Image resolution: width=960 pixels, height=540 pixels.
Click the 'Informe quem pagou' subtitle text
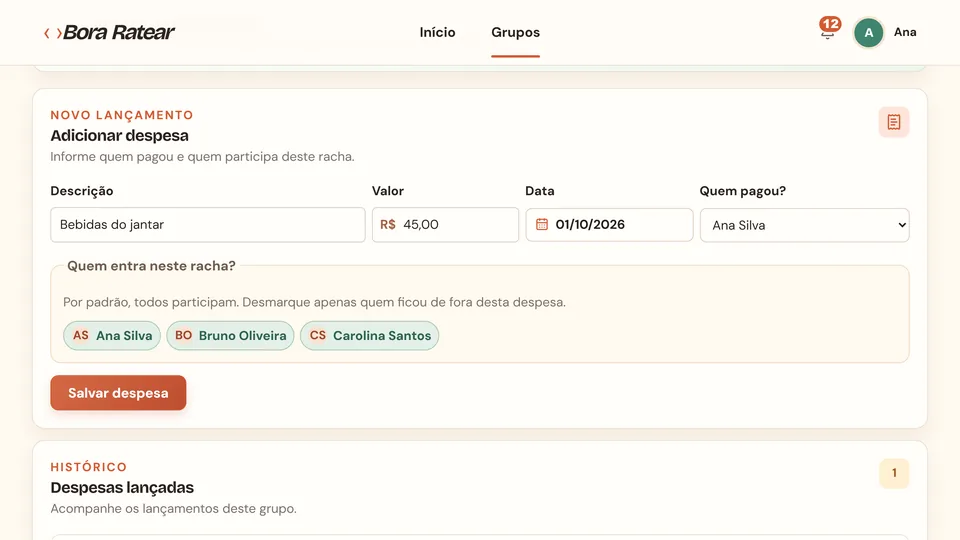click(202, 157)
